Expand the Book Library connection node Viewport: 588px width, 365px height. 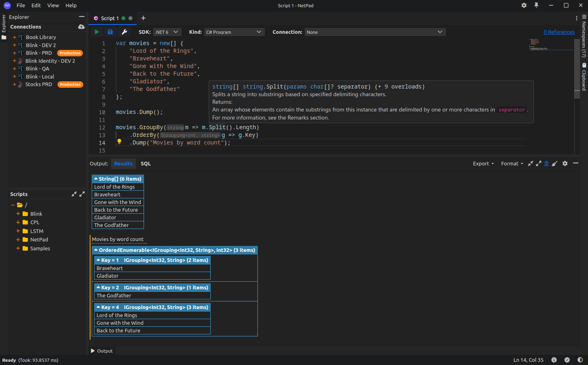pyautogui.click(x=14, y=37)
